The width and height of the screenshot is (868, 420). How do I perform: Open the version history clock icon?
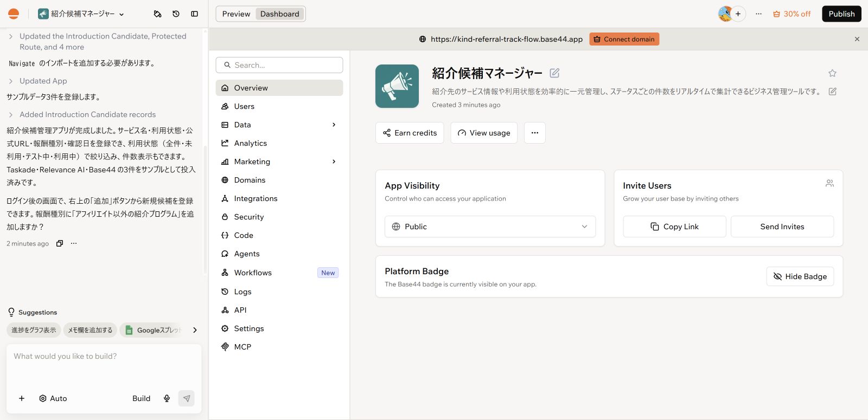click(176, 14)
